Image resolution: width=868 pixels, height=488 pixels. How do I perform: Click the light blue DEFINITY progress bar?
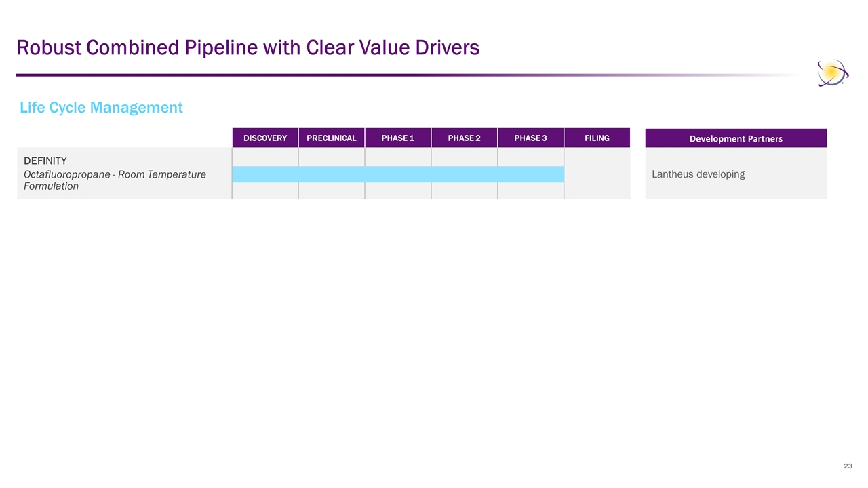(398, 174)
